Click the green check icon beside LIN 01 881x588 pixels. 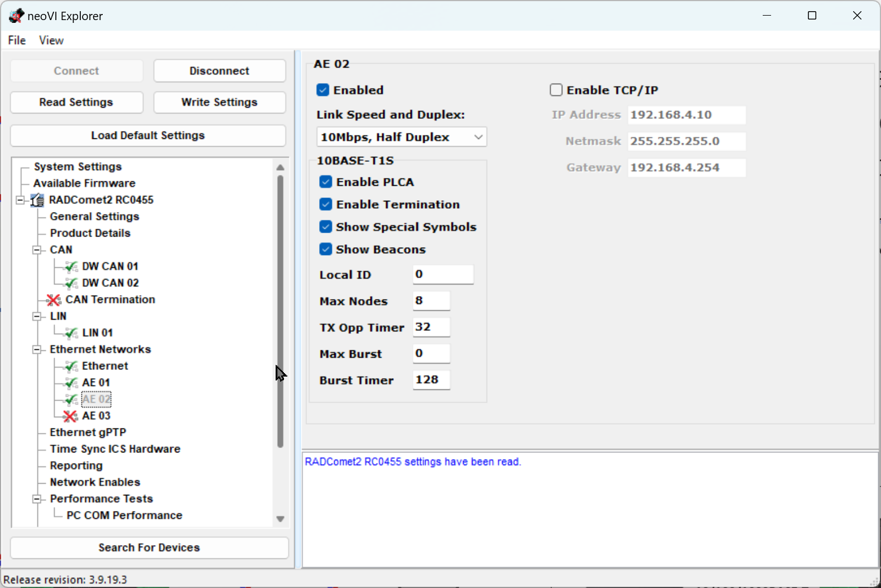(71, 333)
